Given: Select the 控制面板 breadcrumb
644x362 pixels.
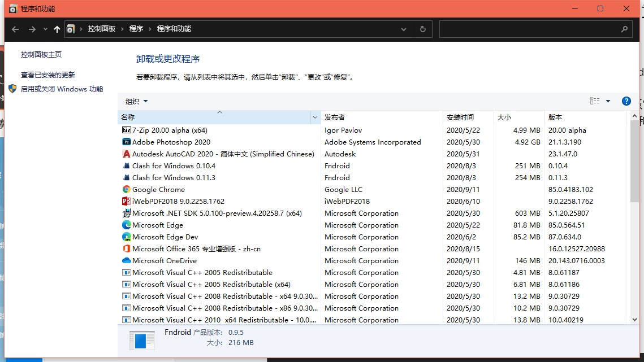Looking at the screenshot, I should tap(101, 29).
